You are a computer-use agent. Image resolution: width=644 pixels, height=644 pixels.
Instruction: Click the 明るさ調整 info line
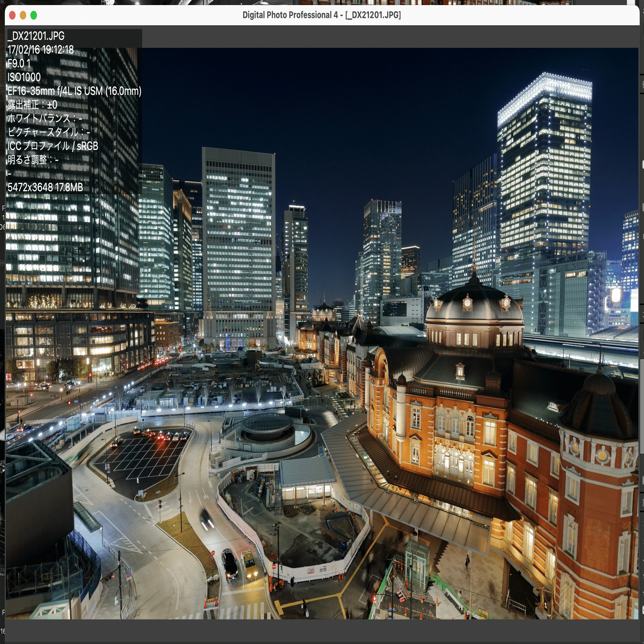(33, 160)
